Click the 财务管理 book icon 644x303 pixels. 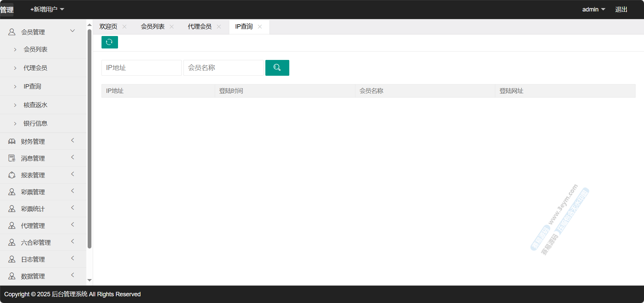click(12, 141)
